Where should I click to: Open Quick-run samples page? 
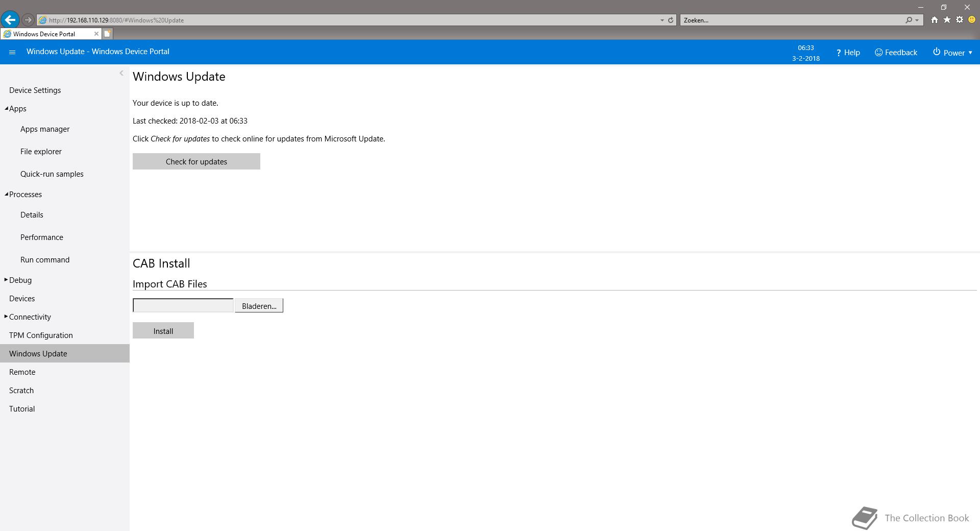(x=52, y=174)
